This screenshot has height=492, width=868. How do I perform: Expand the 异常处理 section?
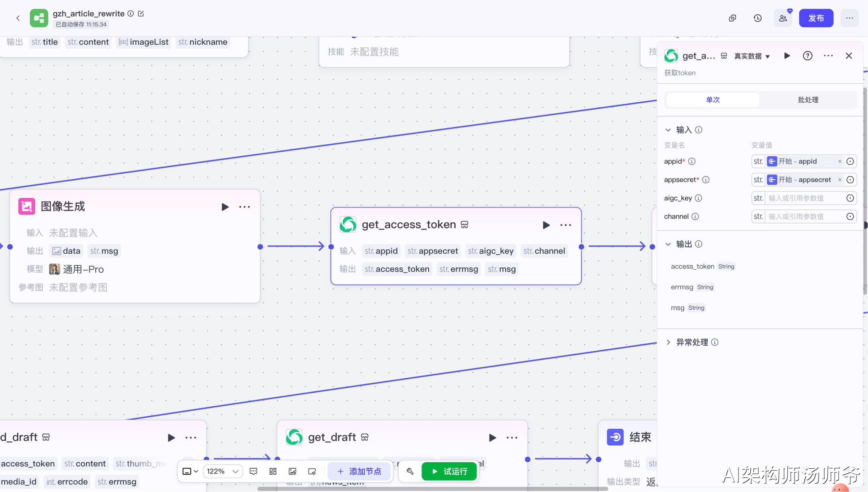coord(668,342)
